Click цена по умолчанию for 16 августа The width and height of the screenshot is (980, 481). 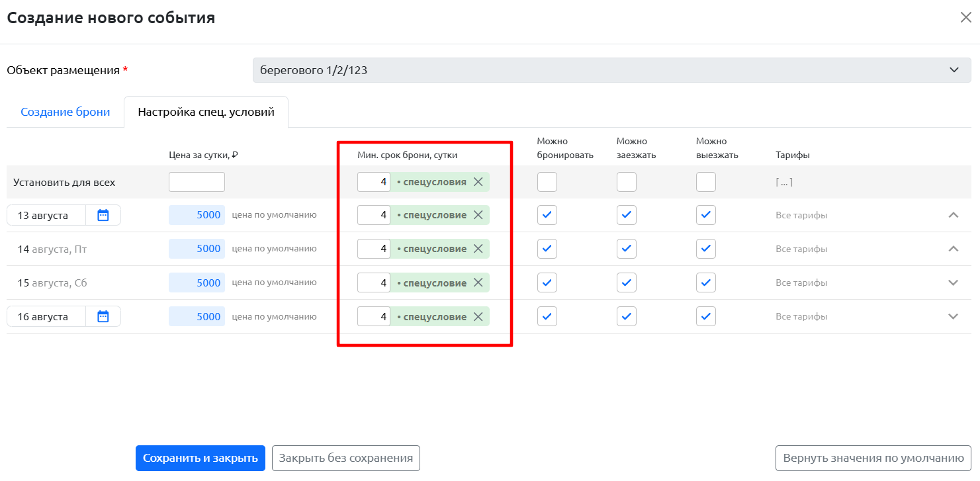pos(274,316)
